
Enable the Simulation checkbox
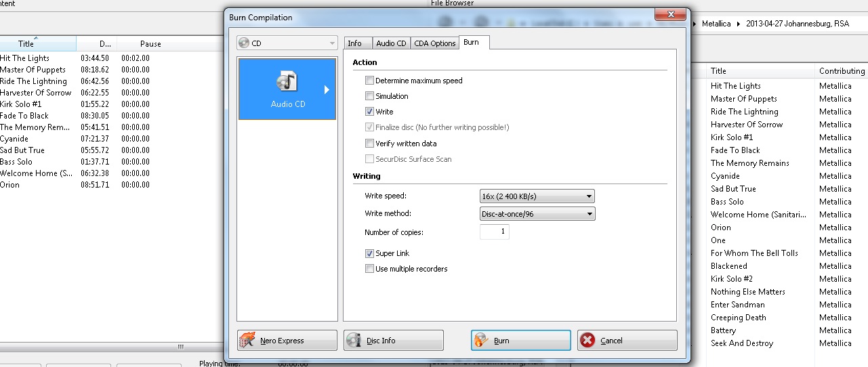(369, 96)
